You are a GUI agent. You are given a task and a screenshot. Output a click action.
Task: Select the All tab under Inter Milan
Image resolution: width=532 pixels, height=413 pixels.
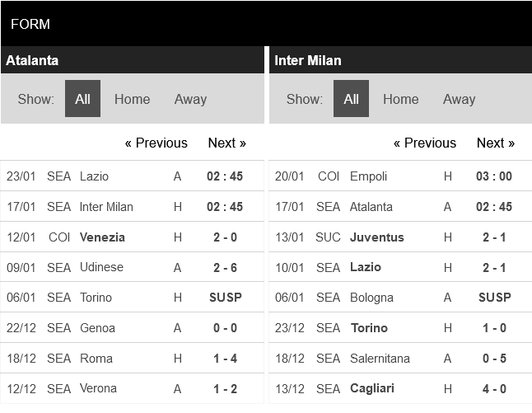pos(351,99)
